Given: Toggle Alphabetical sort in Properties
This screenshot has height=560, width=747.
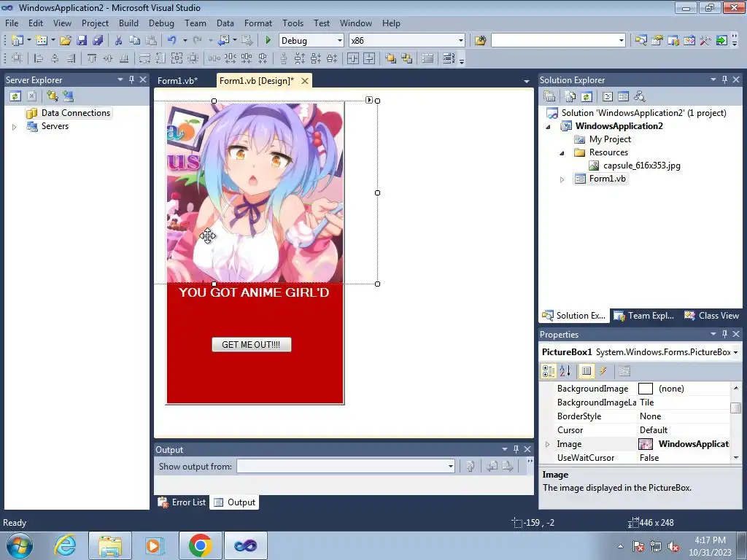Looking at the screenshot, I should [565, 371].
